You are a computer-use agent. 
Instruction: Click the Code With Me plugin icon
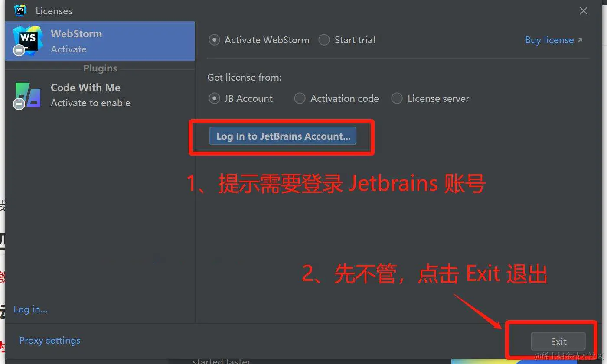pos(28,95)
